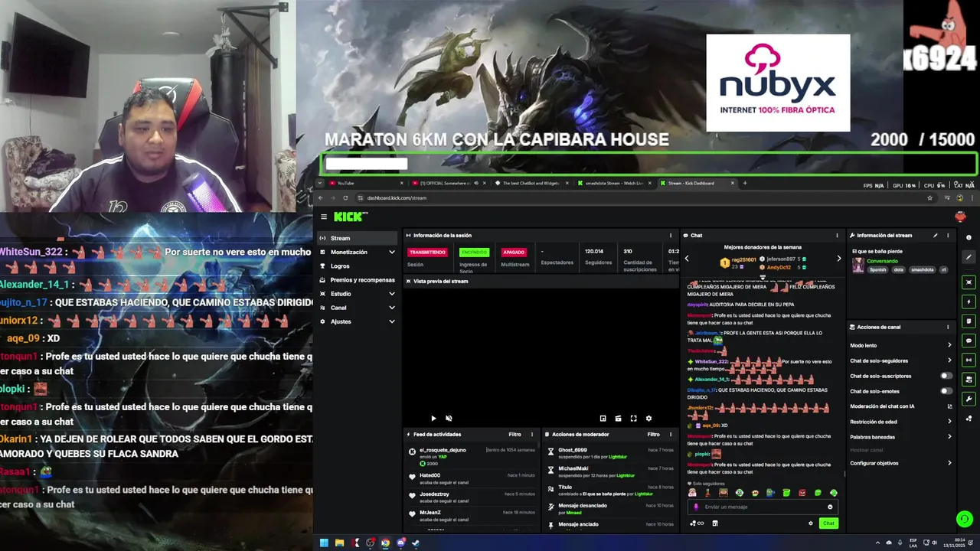Open stream preview settings gear

[648, 419]
